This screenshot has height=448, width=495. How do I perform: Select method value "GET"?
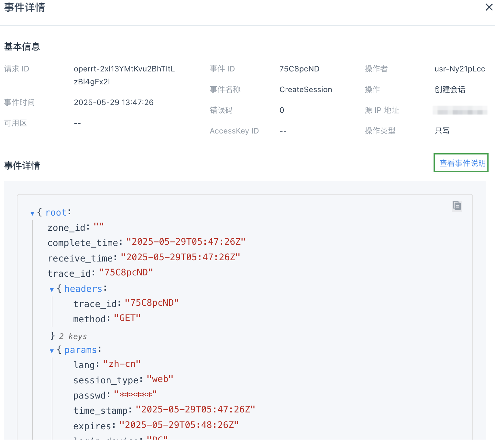tap(127, 318)
